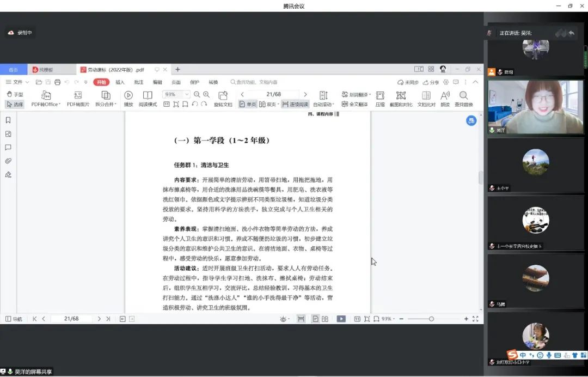Click the open-folder icon in quick toolbar
The width and height of the screenshot is (588, 377).
click(x=39, y=82)
